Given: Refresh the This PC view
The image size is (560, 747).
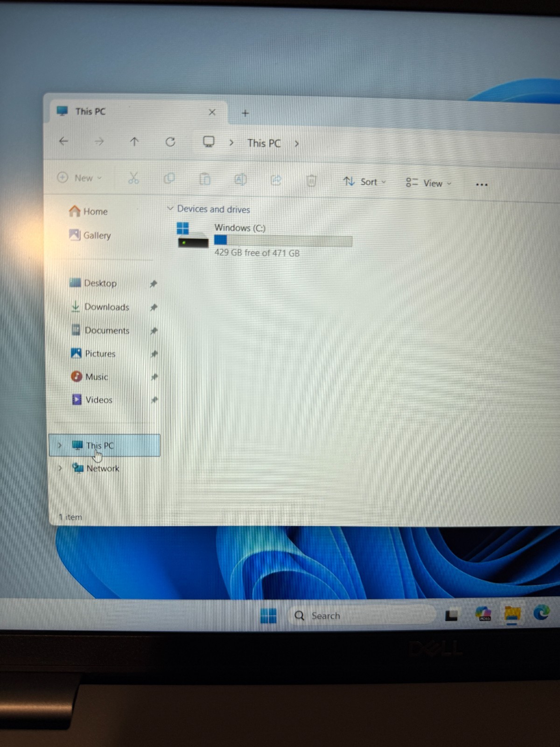Looking at the screenshot, I should tap(170, 142).
